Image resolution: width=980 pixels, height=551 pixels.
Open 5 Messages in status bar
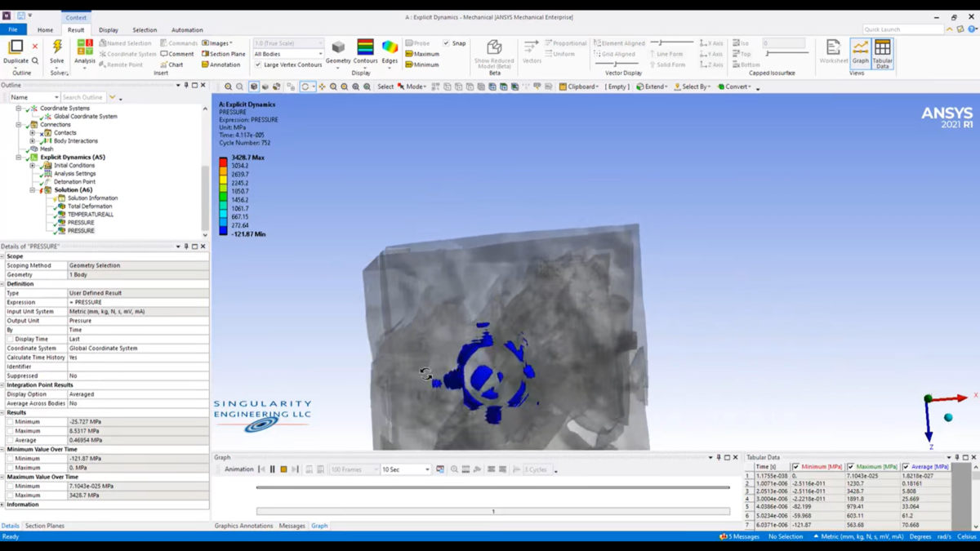(739, 536)
